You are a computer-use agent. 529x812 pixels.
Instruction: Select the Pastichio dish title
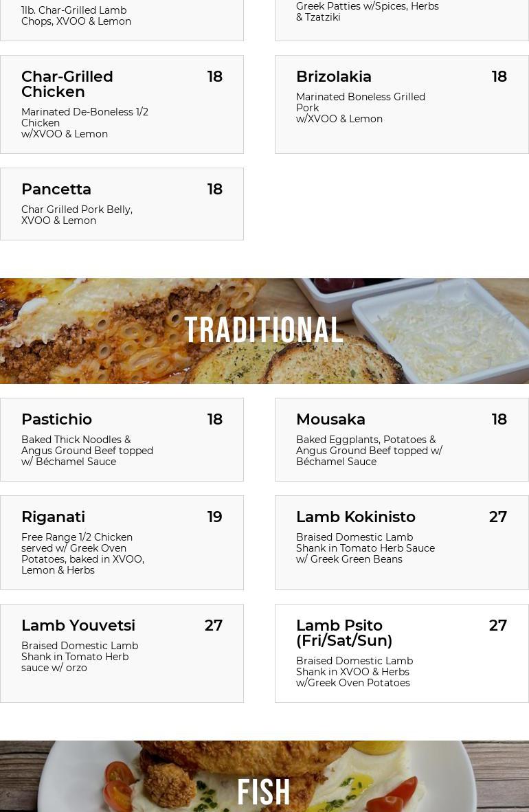click(x=56, y=420)
